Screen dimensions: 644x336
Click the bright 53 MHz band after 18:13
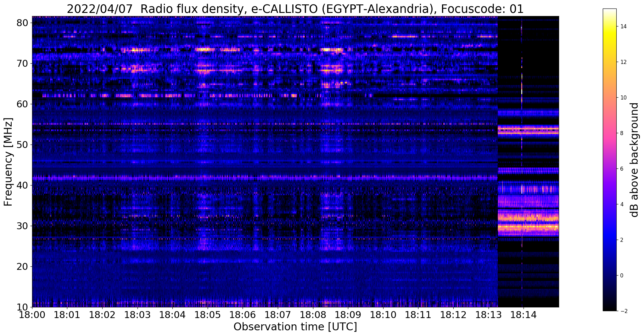[x=528, y=130]
